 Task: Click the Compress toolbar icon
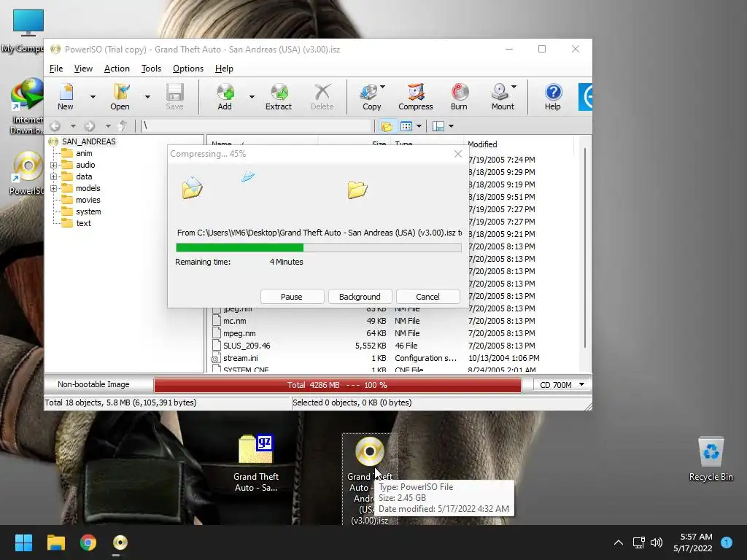click(x=415, y=97)
